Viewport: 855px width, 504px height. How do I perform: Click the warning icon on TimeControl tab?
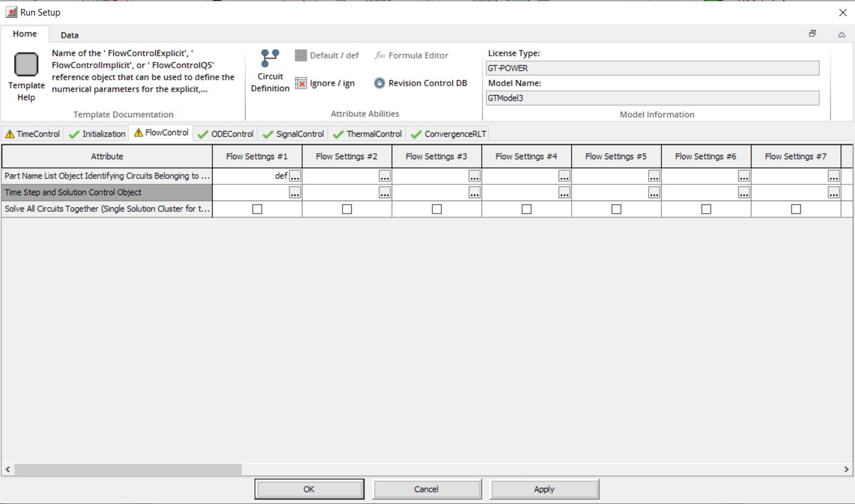pyautogui.click(x=10, y=133)
